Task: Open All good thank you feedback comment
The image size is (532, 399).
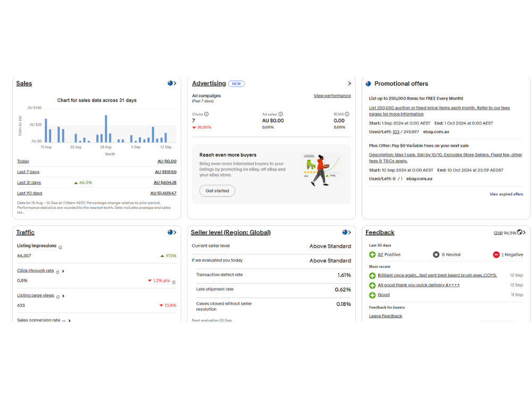Action: 419,285
